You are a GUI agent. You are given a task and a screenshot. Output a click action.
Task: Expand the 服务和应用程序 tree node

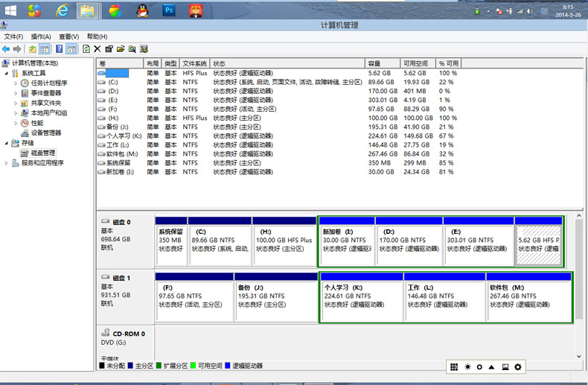[7, 163]
